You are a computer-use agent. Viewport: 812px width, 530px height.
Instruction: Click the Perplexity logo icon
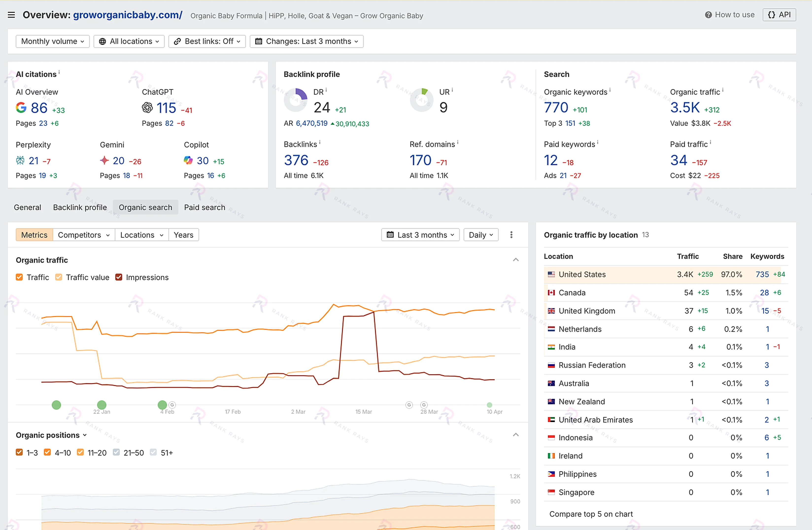point(20,160)
